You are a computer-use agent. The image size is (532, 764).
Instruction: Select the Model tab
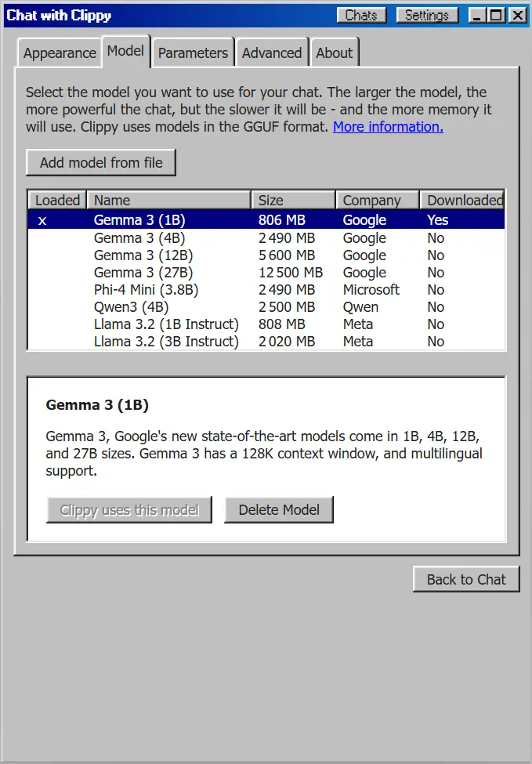point(125,51)
